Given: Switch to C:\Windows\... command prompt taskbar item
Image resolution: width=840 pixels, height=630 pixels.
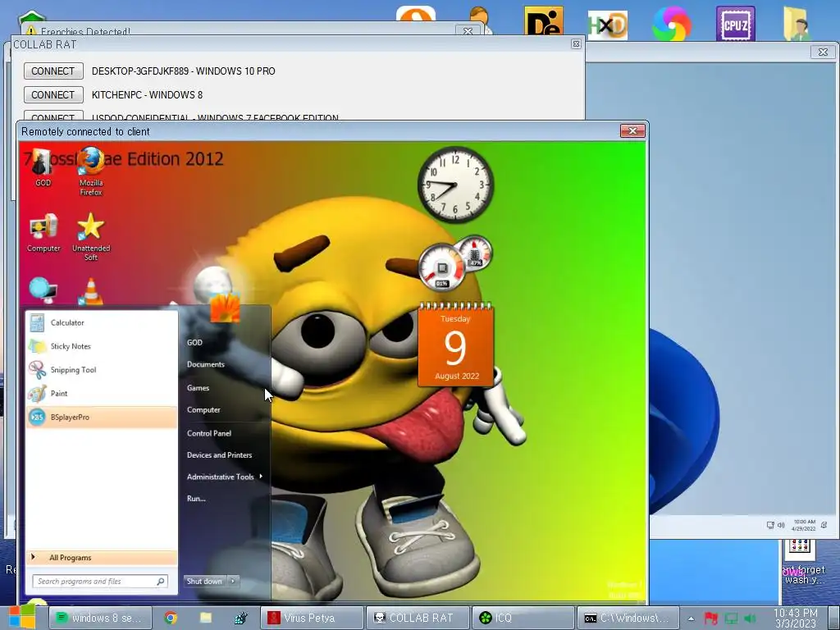Looking at the screenshot, I should pos(628,618).
